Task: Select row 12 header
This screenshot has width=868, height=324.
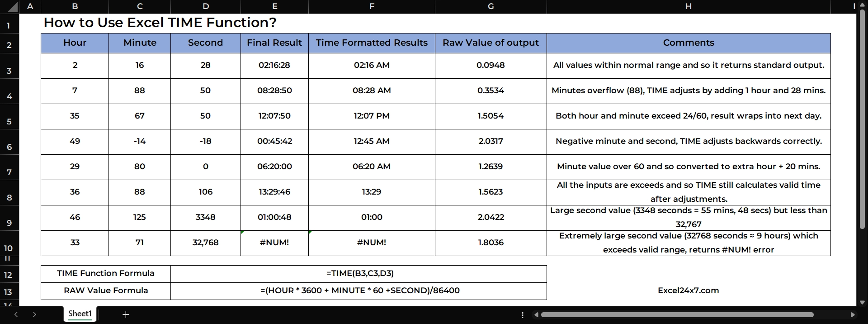Action: [9, 274]
